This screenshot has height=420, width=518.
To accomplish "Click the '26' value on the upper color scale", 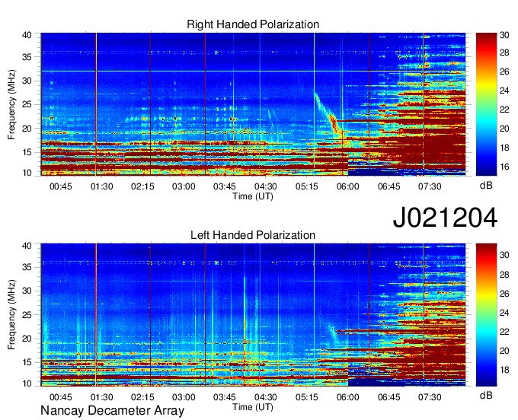I will 504,72.
